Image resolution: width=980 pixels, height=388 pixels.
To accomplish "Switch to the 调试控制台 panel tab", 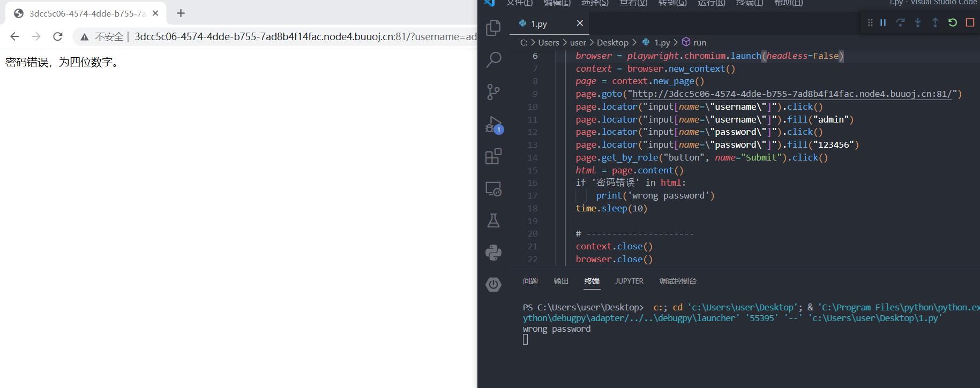I will tap(678, 281).
